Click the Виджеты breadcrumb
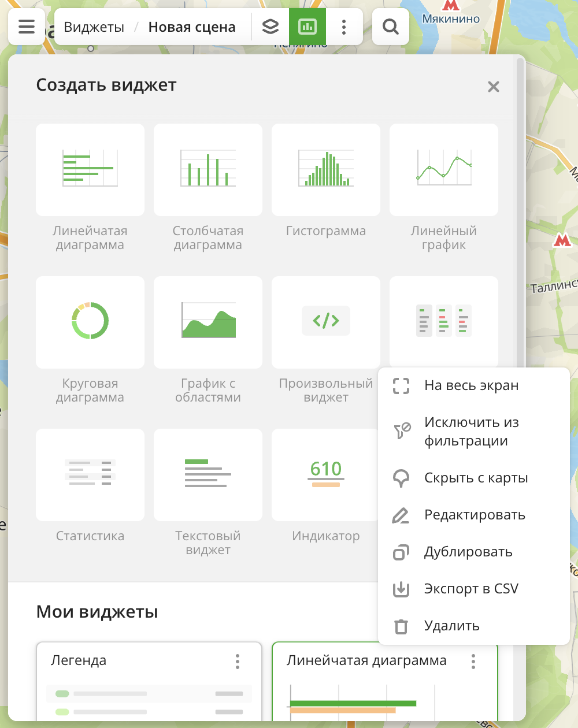 tap(94, 27)
